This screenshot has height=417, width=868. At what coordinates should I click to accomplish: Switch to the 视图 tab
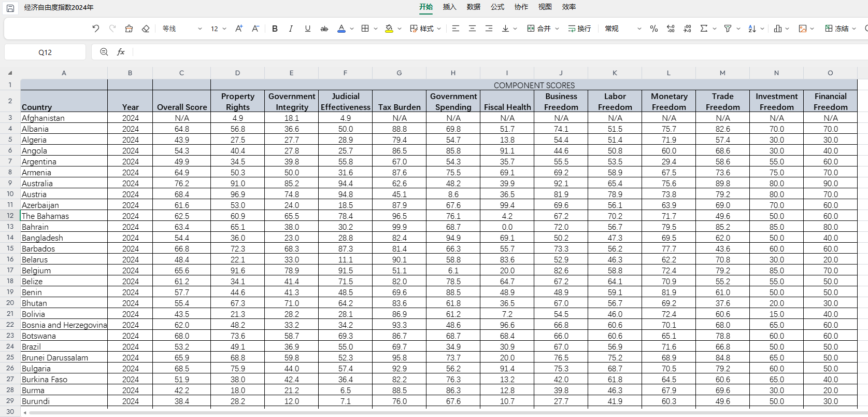pyautogui.click(x=545, y=7)
